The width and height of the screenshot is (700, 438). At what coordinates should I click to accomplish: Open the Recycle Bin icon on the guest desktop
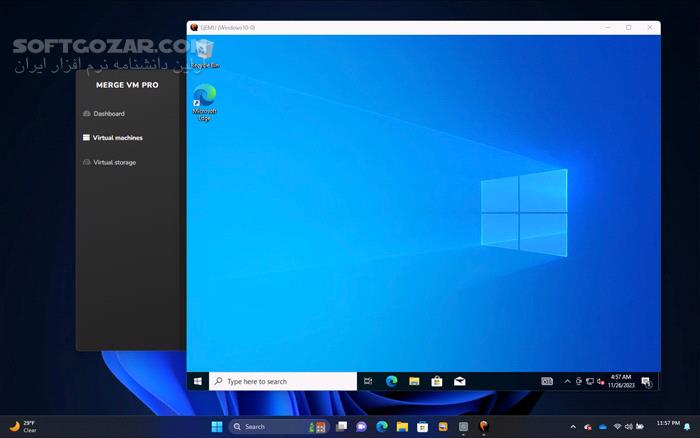click(x=205, y=54)
